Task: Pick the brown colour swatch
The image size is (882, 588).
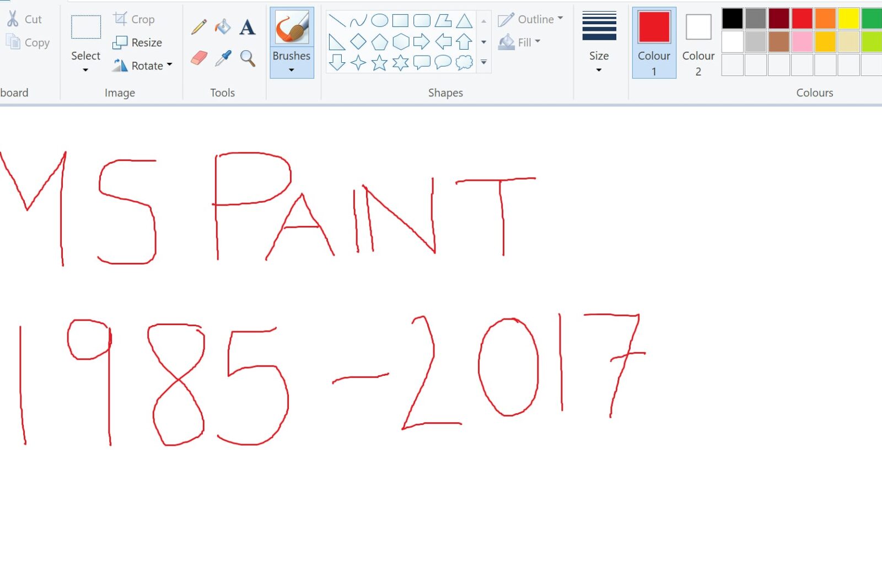Action: [x=779, y=42]
